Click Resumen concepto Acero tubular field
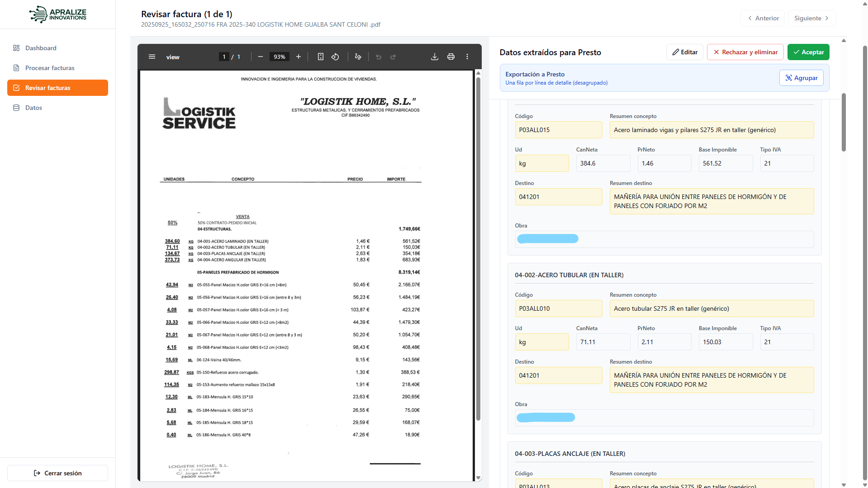868x488 pixels. [x=711, y=308]
